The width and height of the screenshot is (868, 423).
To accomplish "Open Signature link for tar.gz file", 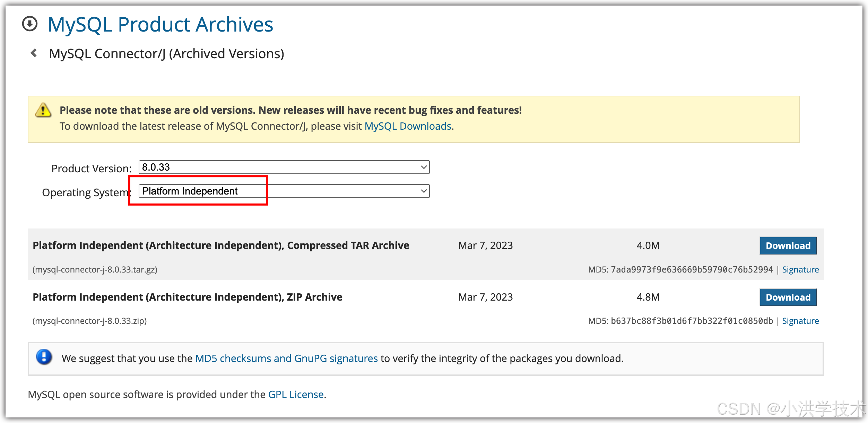I will click(800, 269).
